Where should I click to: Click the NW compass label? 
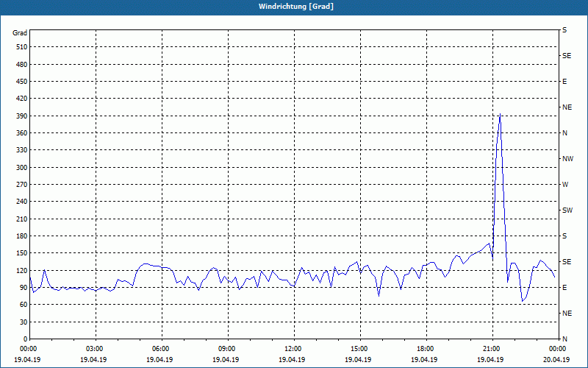click(x=567, y=159)
